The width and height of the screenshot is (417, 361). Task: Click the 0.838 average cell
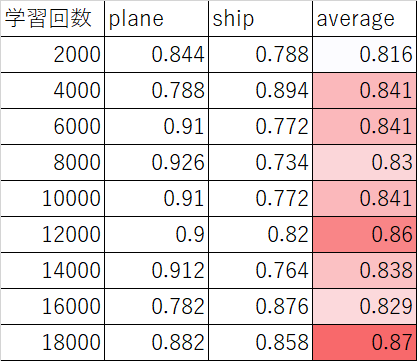click(x=364, y=270)
